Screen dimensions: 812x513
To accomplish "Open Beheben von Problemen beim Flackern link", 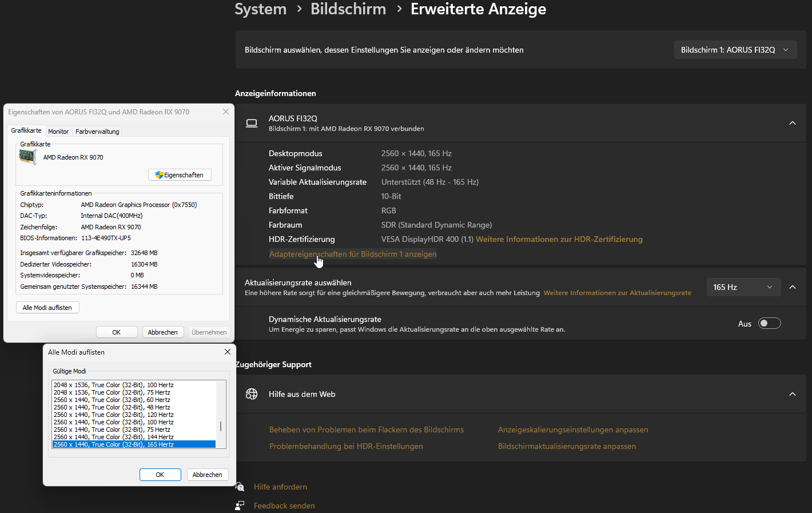I will click(367, 430).
